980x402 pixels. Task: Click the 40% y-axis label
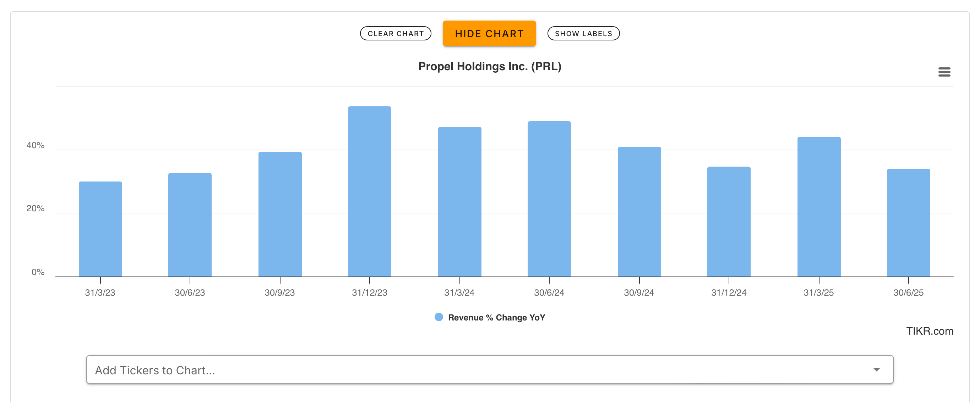click(x=36, y=145)
